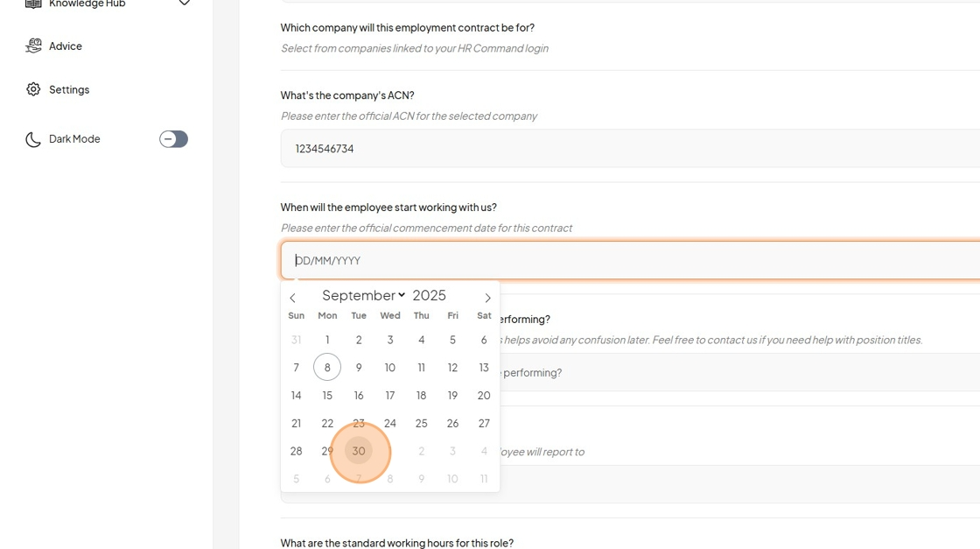Select September 30 in calendar
This screenshot has height=549, width=980.
(x=359, y=451)
